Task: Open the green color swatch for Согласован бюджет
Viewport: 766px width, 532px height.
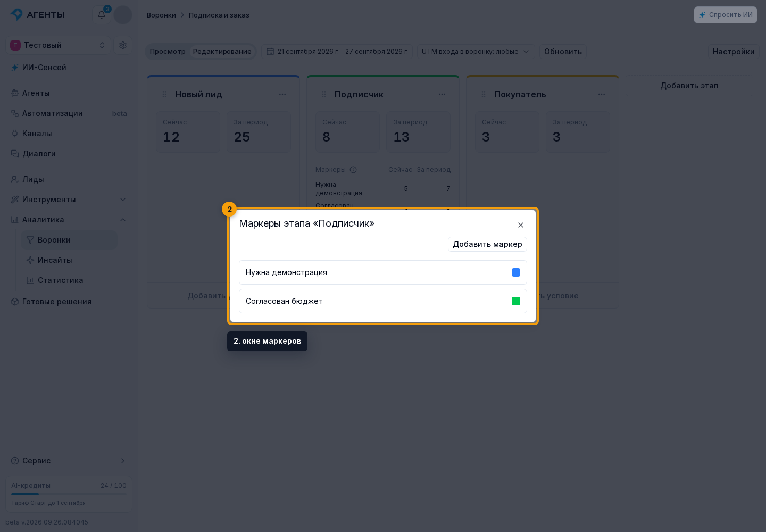Action: coord(516,301)
